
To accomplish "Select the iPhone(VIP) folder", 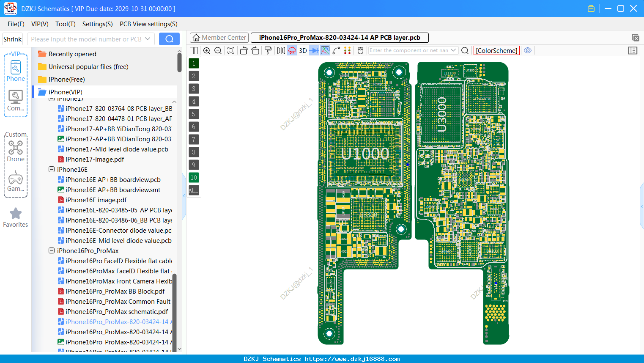I will [104, 92].
